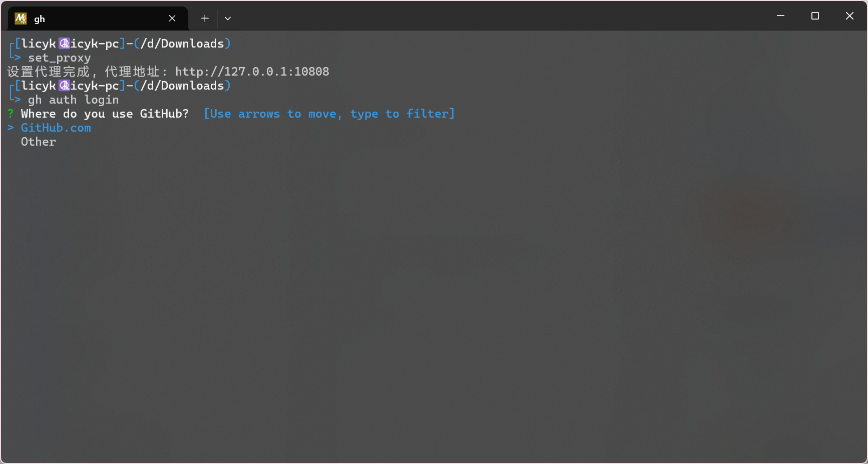
Task: Minimize the terminal window
Action: point(780,16)
